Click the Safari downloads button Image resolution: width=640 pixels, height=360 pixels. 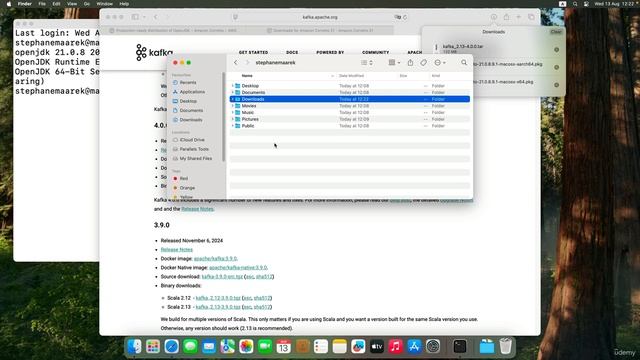click(x=493, y=17)
